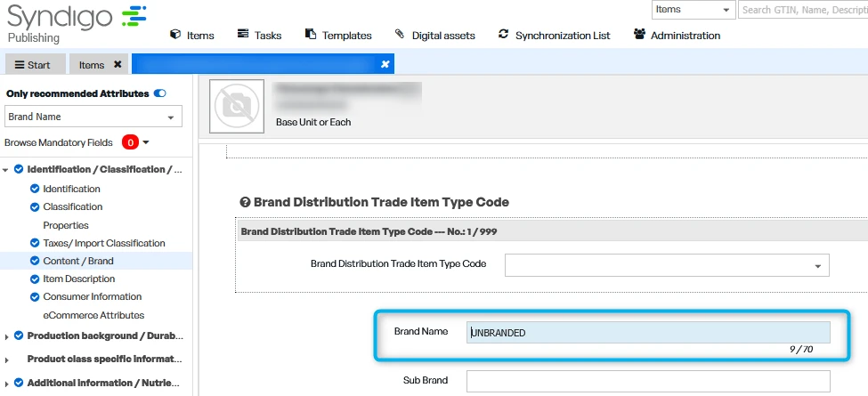868x396 pixels.
Task: Toggle Only recommended Attributes switch
Action: tap(160, 93)
